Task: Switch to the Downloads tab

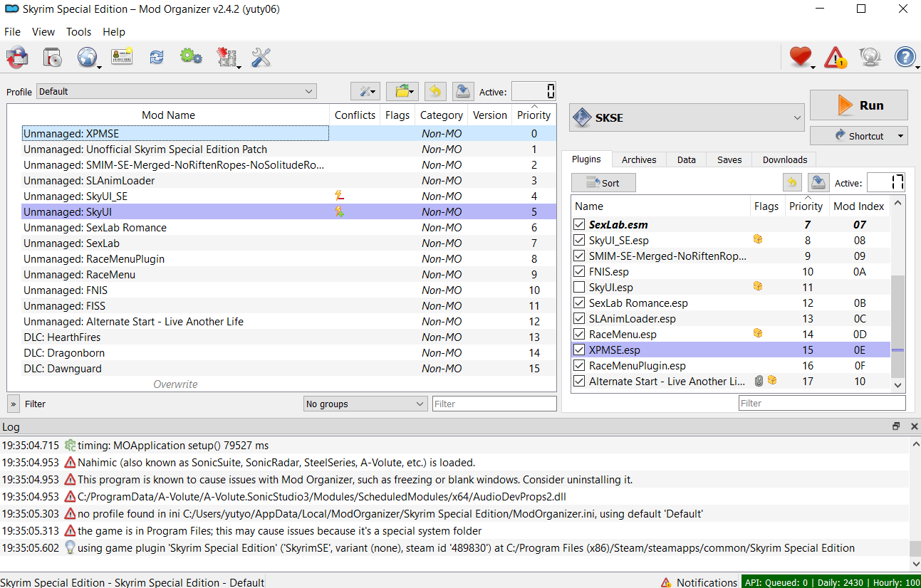Action: coord(785,159)
